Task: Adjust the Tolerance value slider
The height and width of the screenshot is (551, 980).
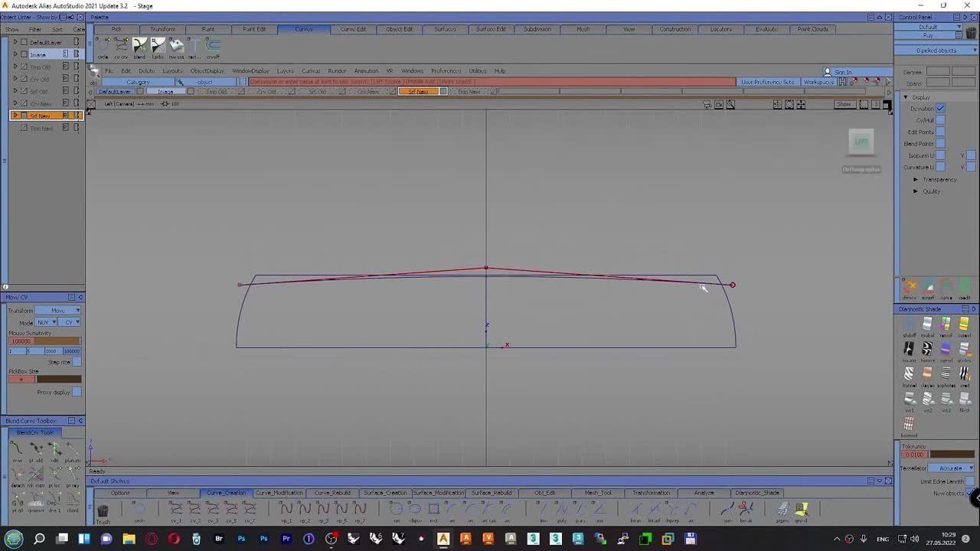Action: click(952, 455)
